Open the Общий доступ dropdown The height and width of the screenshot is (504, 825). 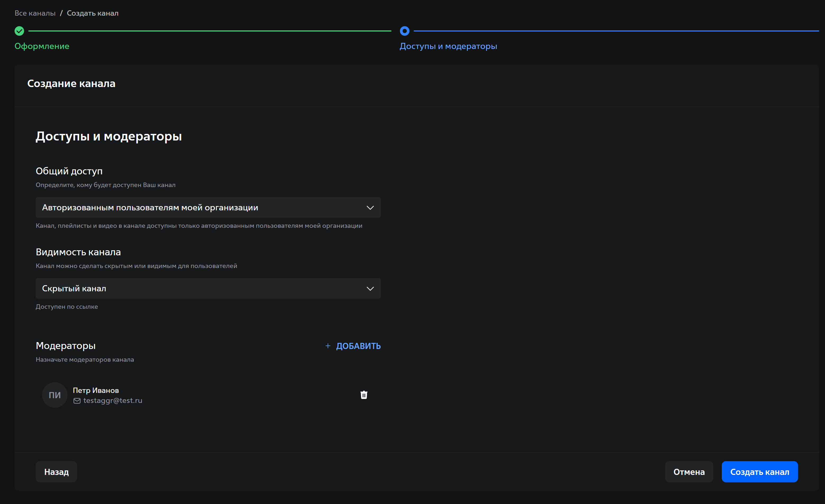[x=208, y=207]
